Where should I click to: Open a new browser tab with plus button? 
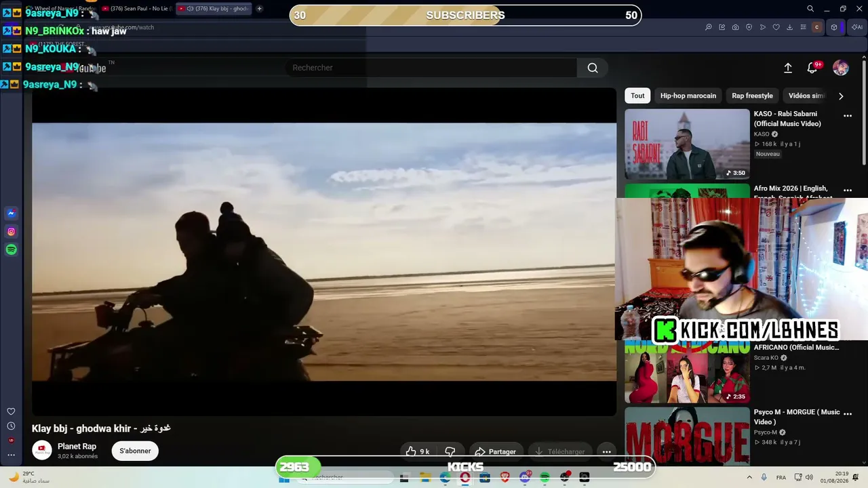(x=259, y=9)
